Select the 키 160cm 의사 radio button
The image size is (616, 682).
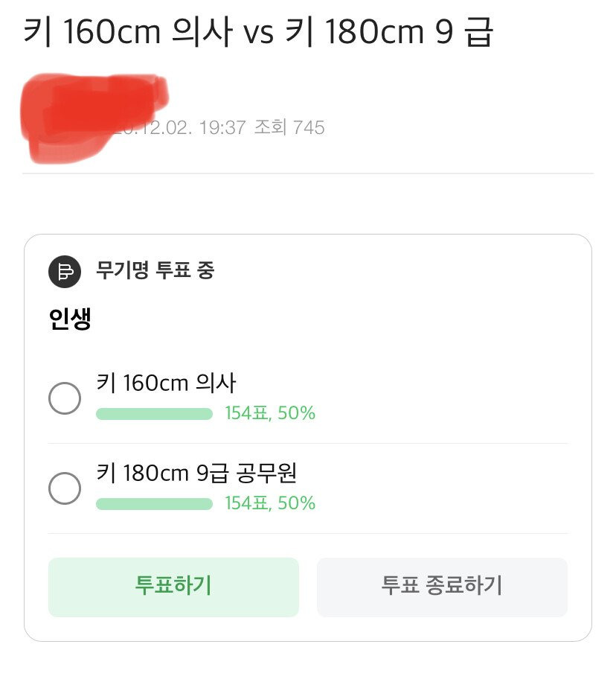(x=65, y=398)
